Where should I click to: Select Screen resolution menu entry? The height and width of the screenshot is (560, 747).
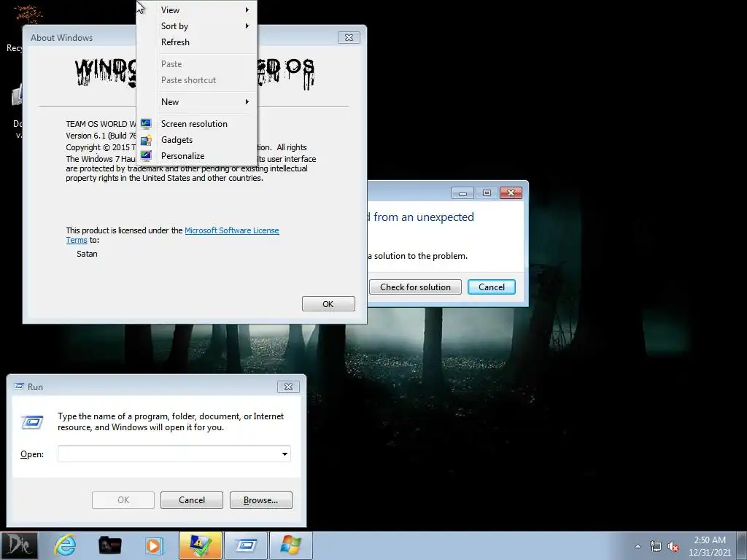pyautogui.click(x=197, y=124)
